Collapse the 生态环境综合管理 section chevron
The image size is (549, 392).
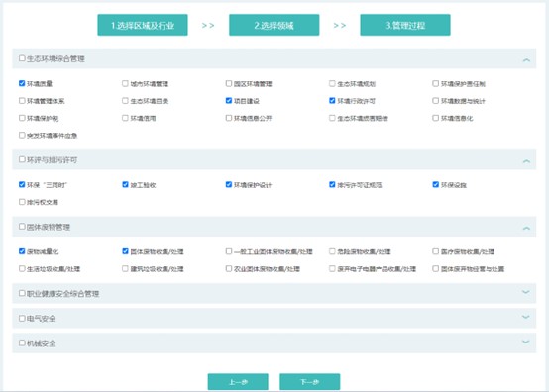click(526, 60)
